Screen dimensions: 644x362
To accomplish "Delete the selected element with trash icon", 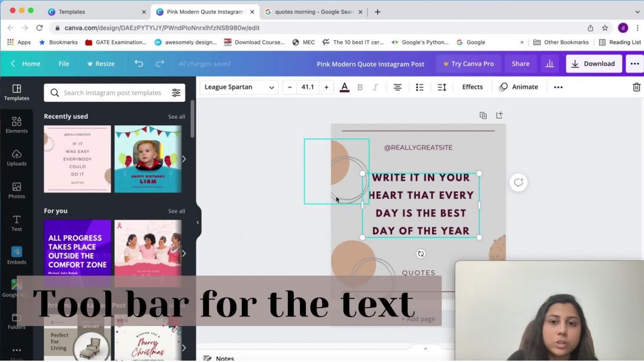I will click(x=636, y=88).
